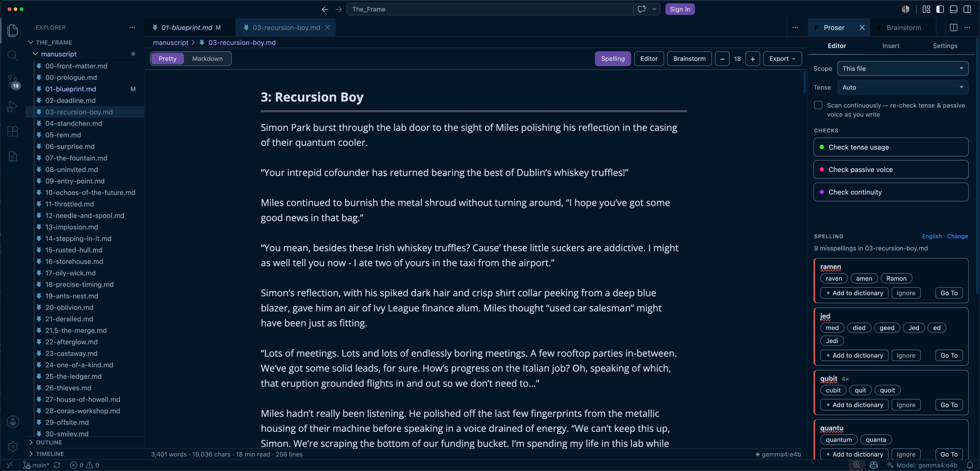The height and width of the screenshot is (471, 980).
Task: Open the Extensions view
Action: click(12, 131)
